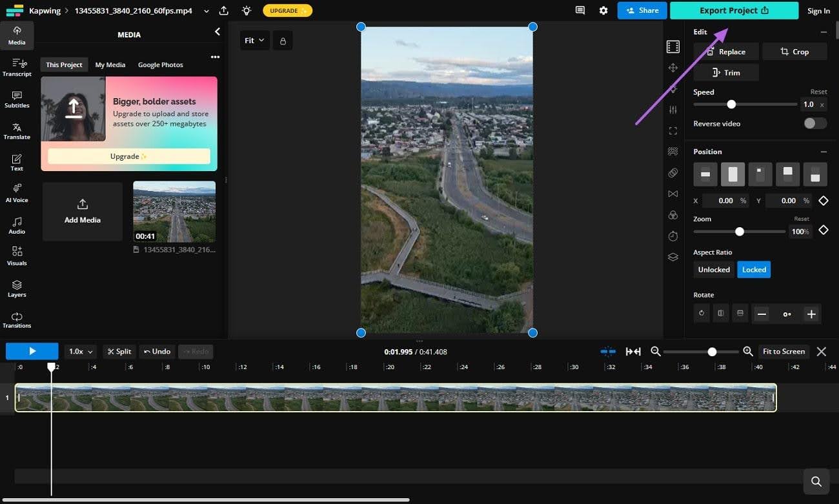Image resolution: width=839 pixels, height=504 pixels.
Task: Select the film strip Edit tab icon
Action: (x=673, y=46)
